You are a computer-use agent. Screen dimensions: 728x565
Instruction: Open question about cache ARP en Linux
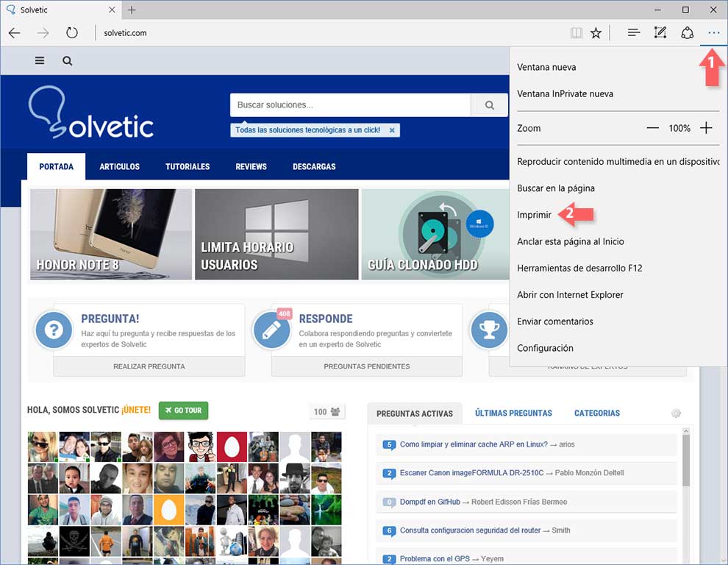pos(474,444)
